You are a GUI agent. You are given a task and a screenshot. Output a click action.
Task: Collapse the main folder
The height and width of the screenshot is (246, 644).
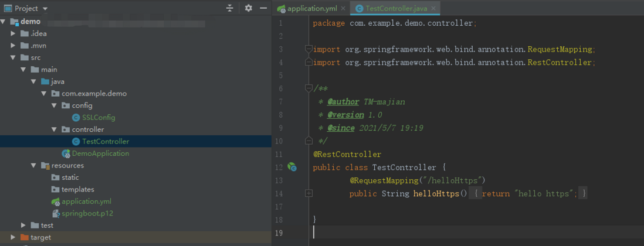click(x=24, y=70)
